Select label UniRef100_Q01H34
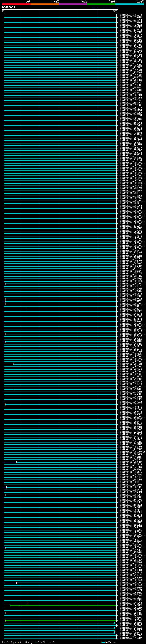 point(131,364)
